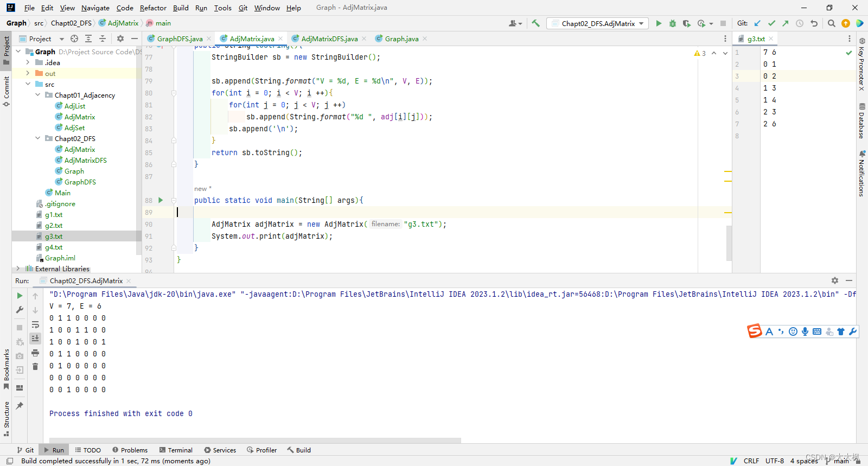This screenshot has height=466, width=868.
Task: Open the Navigate menu
Action: 95,8
